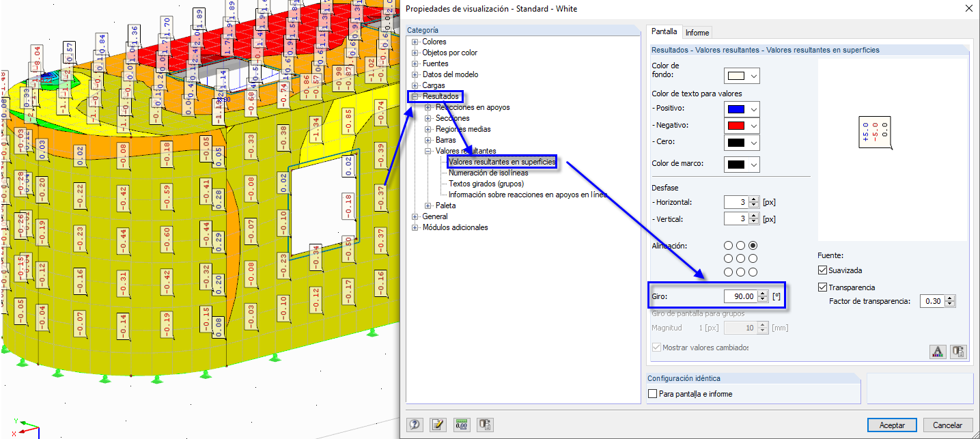Select Valores resultantes en superficies item
This screenshot has width=980, height=439.
click(502, 162)
